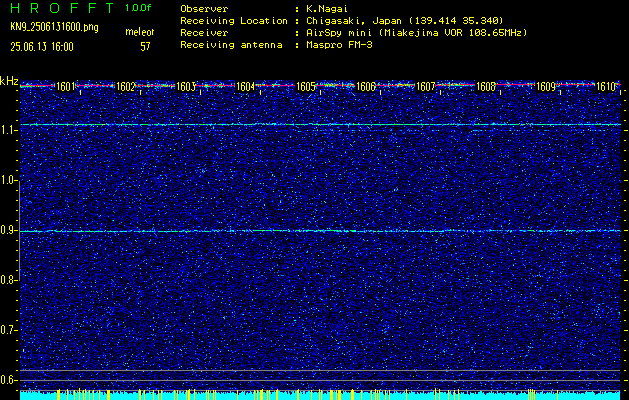Click the kHz axis unit label
629x400 pixels.
pos(9,81)
